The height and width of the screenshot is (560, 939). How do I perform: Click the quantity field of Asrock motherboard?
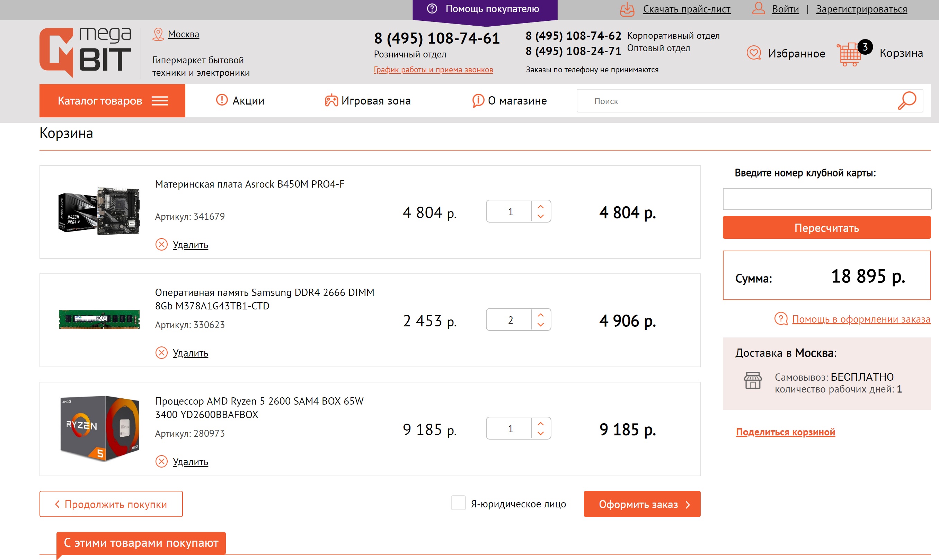pos(510,211)
